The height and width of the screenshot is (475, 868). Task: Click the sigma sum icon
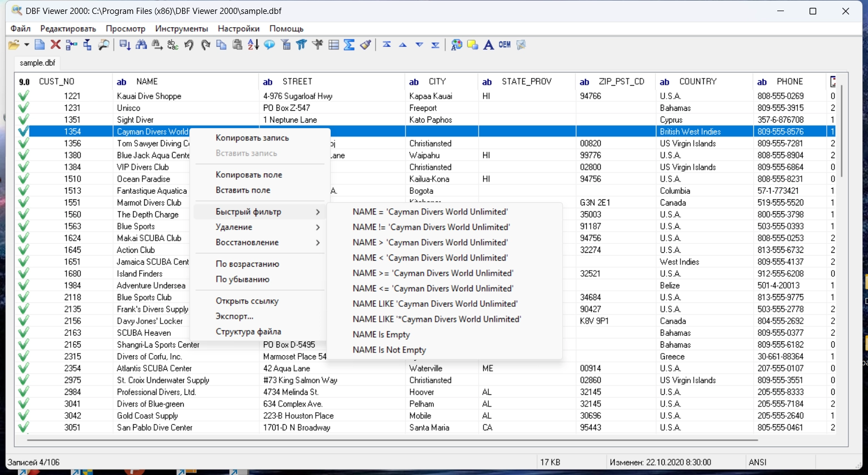pyautogui.click(x=349, y=45)
